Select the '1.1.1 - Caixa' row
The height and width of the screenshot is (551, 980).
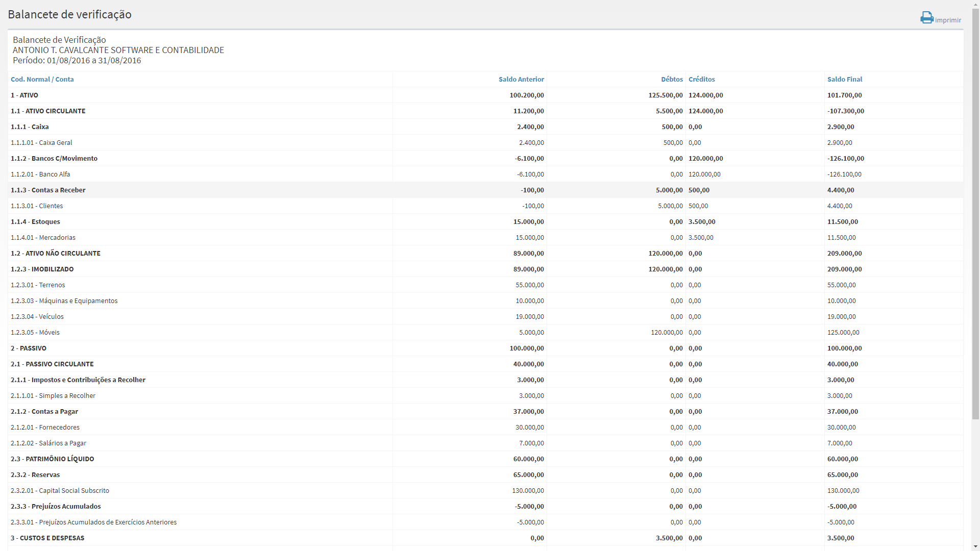[x=485, y=127]
